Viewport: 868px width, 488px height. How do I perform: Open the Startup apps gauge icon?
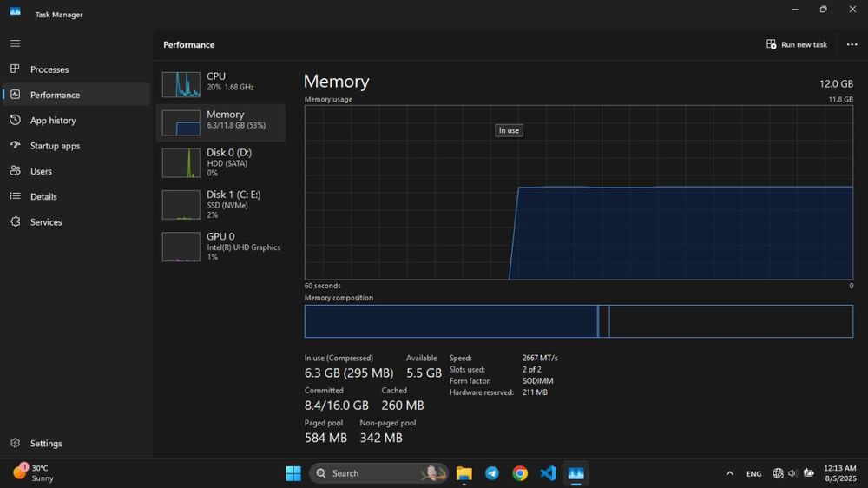click(15, 145)
